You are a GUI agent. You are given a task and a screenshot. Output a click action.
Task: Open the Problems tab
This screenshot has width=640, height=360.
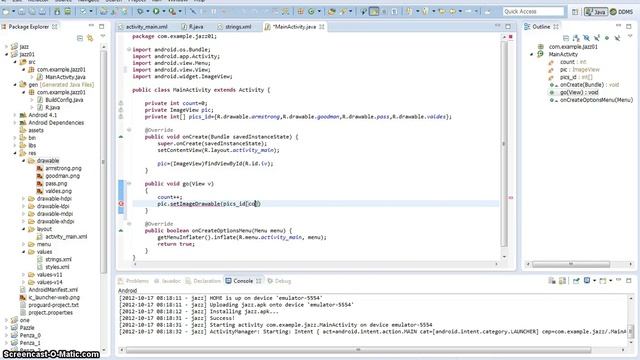[x=133, y=281]
